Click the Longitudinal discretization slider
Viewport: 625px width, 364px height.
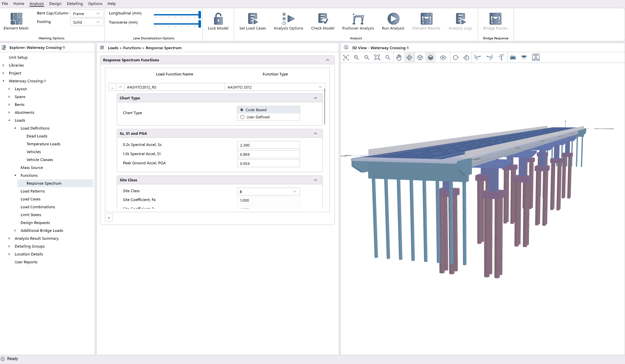click(176, 15)
